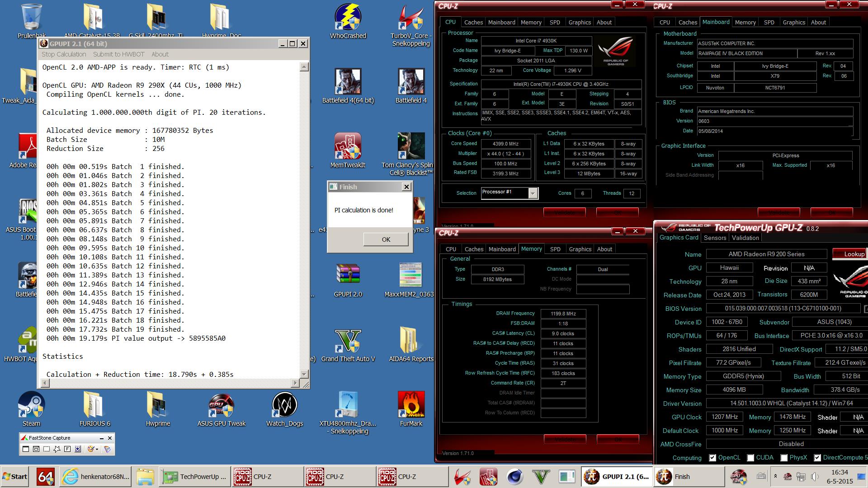Open Windows Explorer from the taskbar
The image size is (868, 488).
click(145, 477)
